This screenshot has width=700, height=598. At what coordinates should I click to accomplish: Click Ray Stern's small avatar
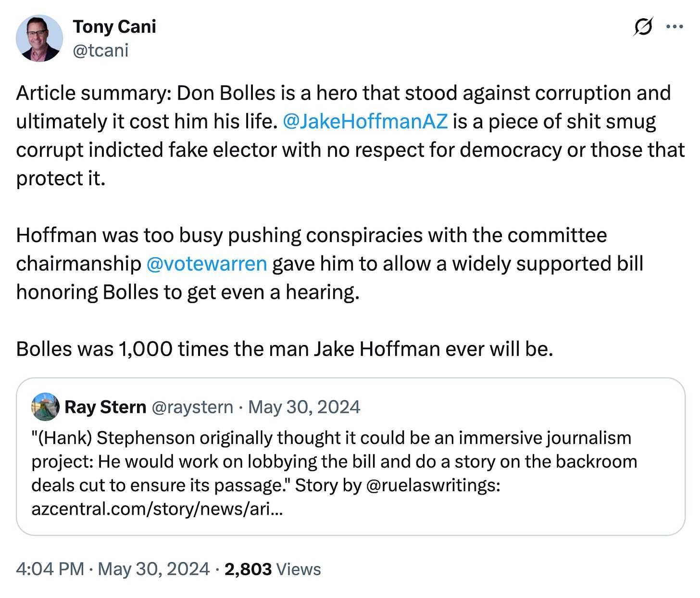coord(45,407)
